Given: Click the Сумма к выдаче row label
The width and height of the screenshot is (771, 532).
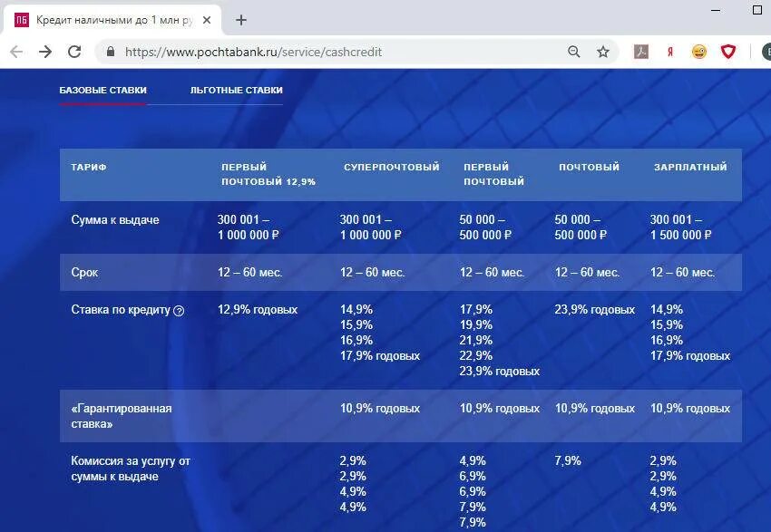Looking at the screenshot, I should coord(115,219).
